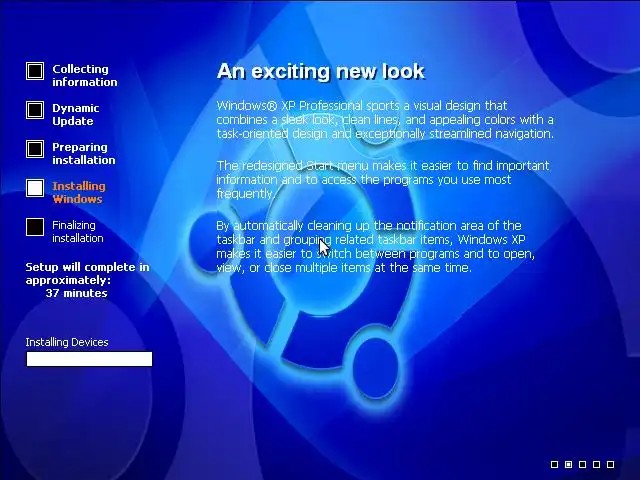Viewport: 640px width, 480px height.
Task: Click the paragraph starting "Windows® XP Professional sports"
Action: 385,120
